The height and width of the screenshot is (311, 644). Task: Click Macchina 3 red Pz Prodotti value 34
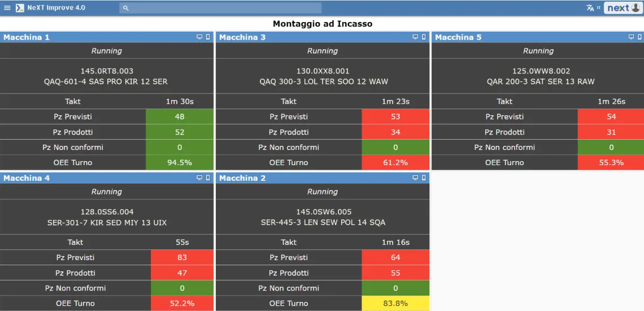(395, 132)
